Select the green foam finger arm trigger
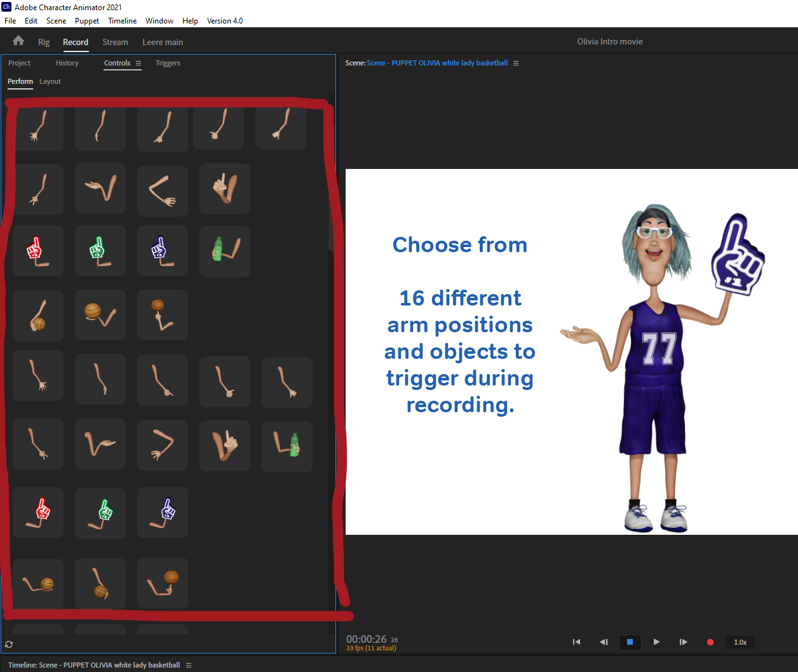Viewport: 798px width, 672px height. pyautogui.click(x=100, y=251)
